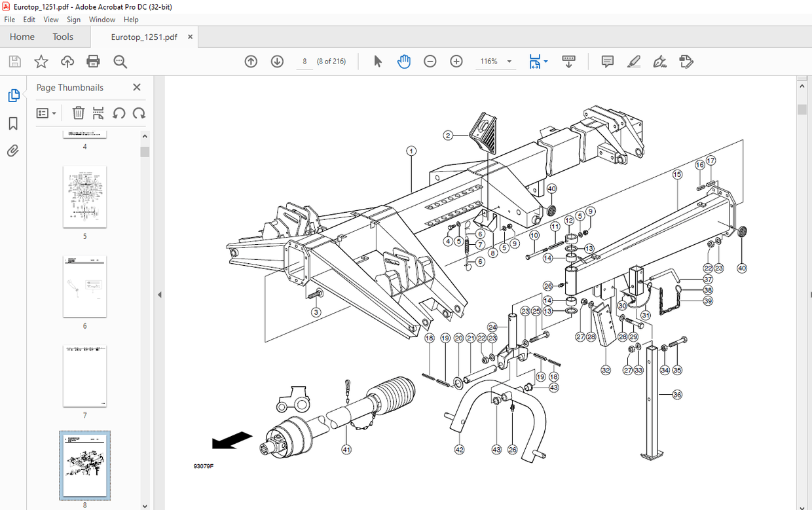812x510 pixels.
Task: Click the Print document icon
Action: 93,61
